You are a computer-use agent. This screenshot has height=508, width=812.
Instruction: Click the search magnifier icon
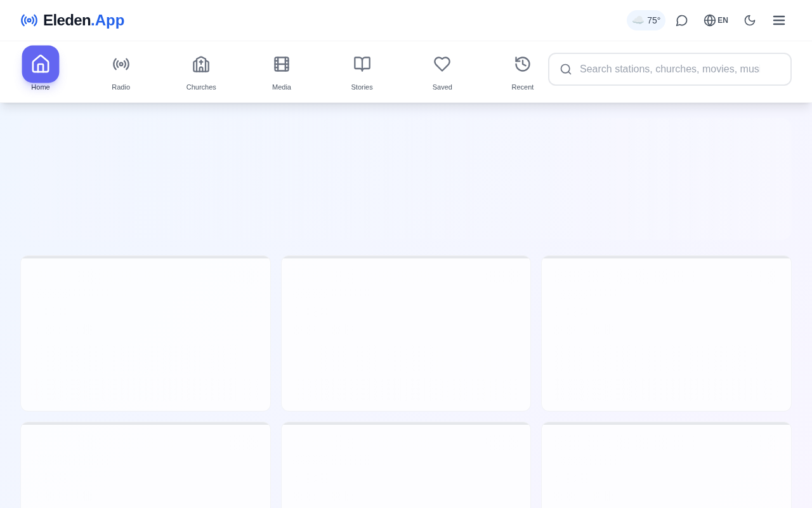click(x=566, y=69)
